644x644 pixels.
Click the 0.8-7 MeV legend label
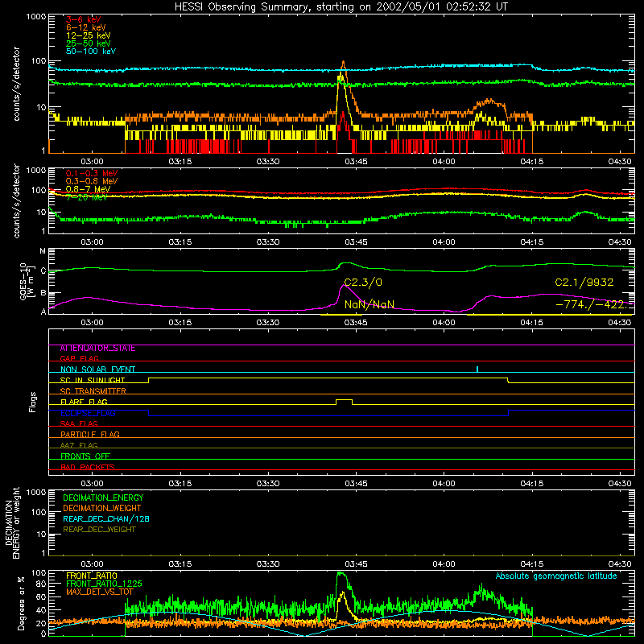[89, 189]
